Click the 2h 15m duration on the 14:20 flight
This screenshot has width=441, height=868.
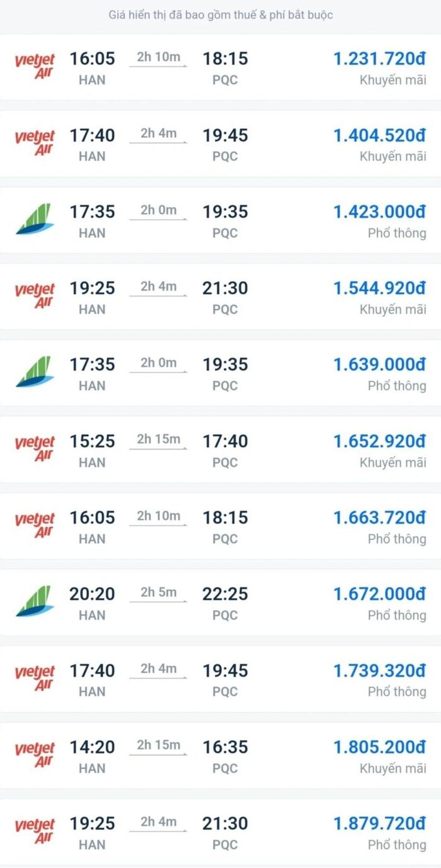(159, 745)
